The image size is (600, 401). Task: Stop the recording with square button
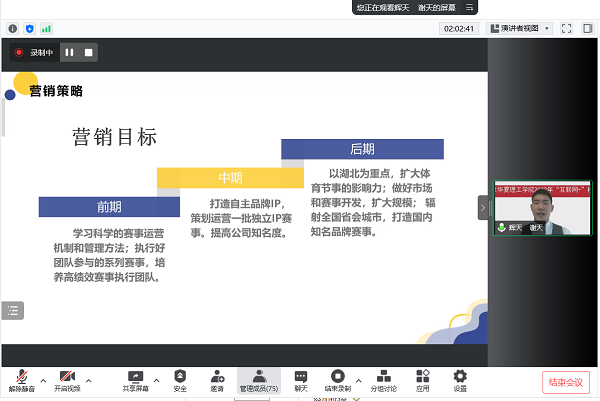tap(88, 52)
